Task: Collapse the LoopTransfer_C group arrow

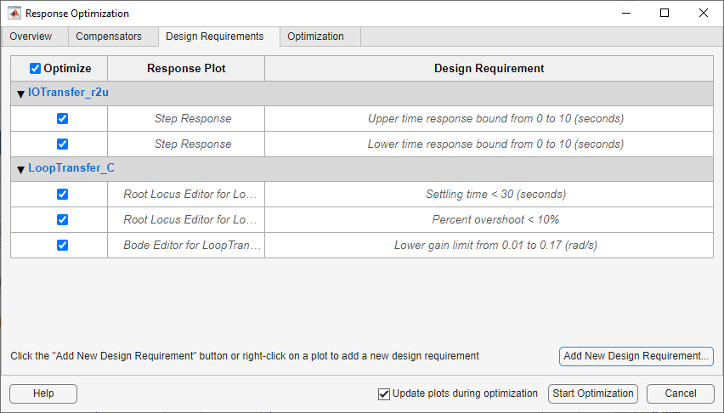Action: coord(21,170)
